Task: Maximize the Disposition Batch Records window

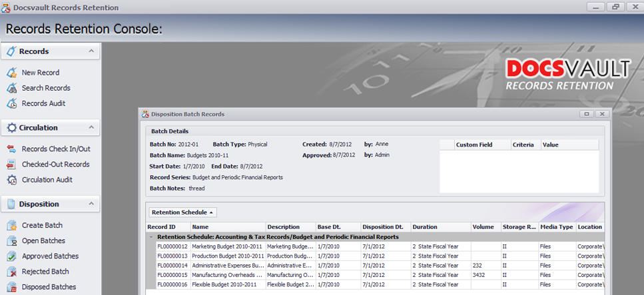Action: click(x=587, y=114)
